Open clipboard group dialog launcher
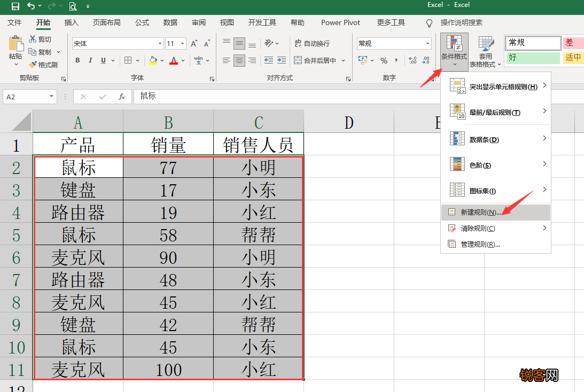 tap(64, 79)
